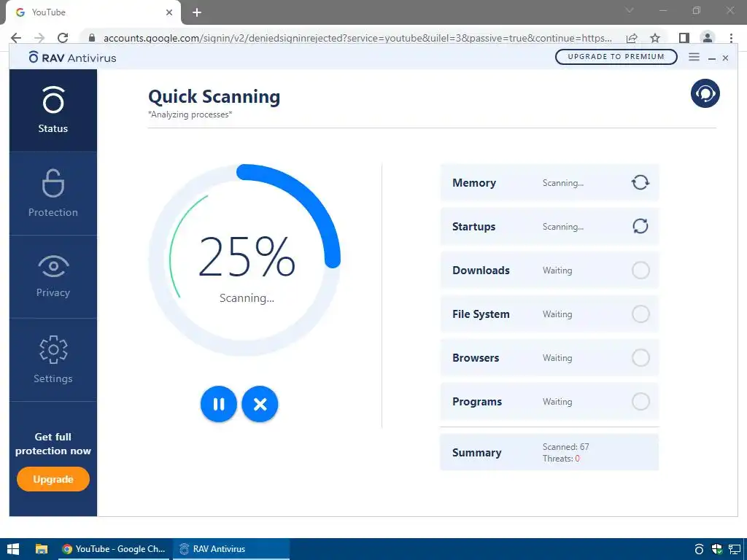This screenshot has width=747, height=560.
Task: Select the Memory scan row label
Action: point(474,183)
